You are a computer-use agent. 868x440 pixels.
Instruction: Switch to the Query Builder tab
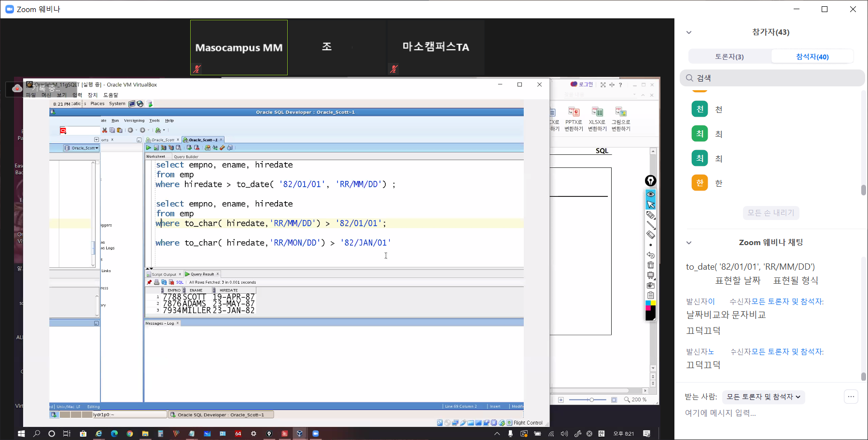click(x=186, y=157)
